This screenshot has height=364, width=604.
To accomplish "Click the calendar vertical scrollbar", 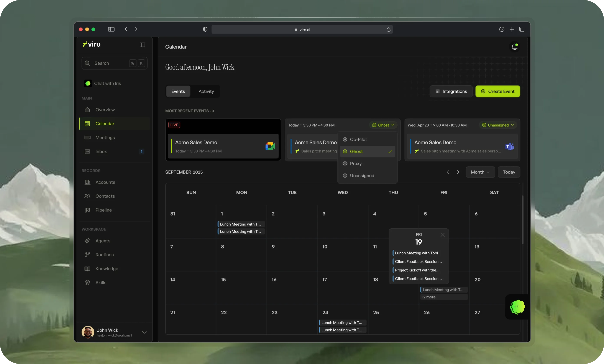I will (x=522, y=220).
